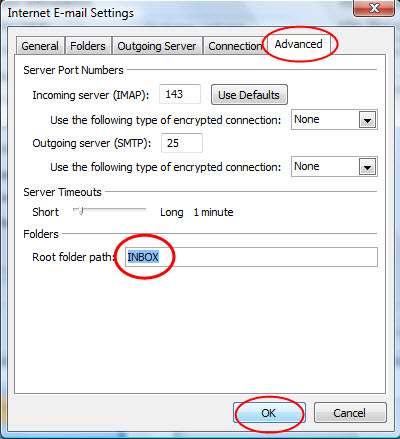Switch to the General tab
Screen dimensions: 400x439
(x=40, y=46)
